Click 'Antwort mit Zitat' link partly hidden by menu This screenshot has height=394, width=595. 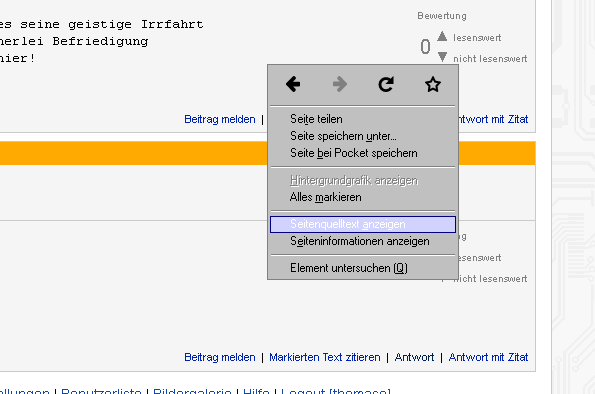click(493, 119)
